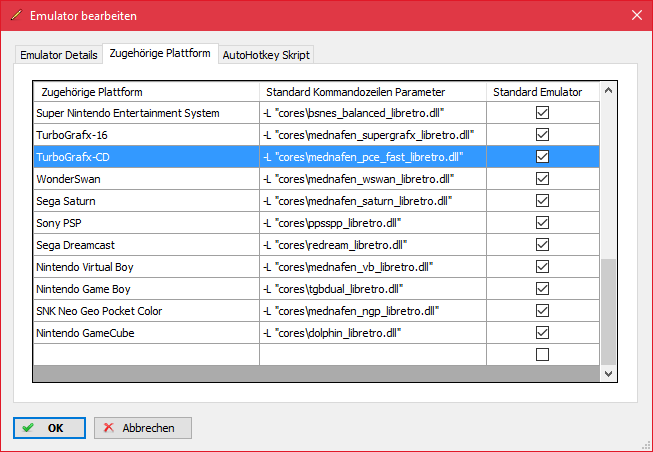Click the pencil icon in title bar
This screenshot has width=653, height=452.
coord(17,15)
